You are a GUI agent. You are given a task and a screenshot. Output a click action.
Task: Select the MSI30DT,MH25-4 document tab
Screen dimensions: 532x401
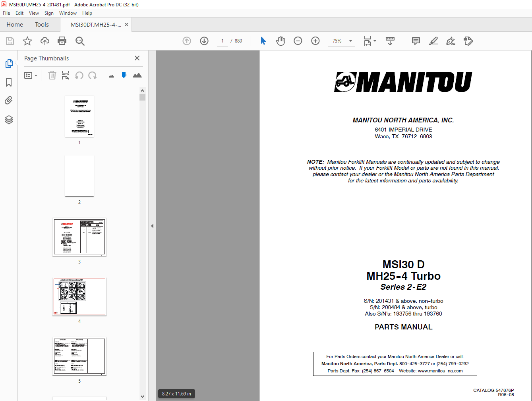point(96,25)
